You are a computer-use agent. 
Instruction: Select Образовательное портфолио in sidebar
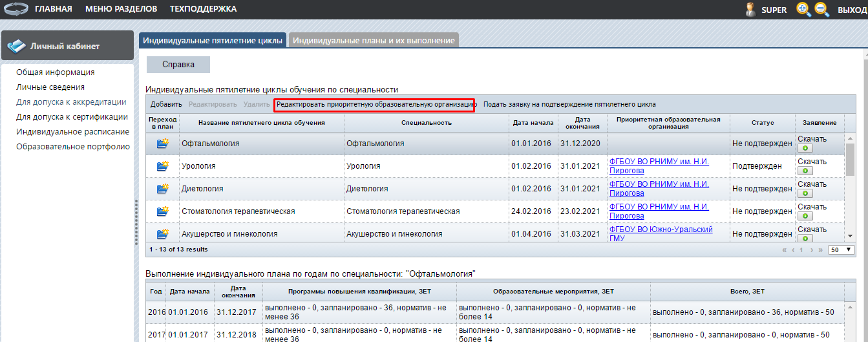(73, 147)
